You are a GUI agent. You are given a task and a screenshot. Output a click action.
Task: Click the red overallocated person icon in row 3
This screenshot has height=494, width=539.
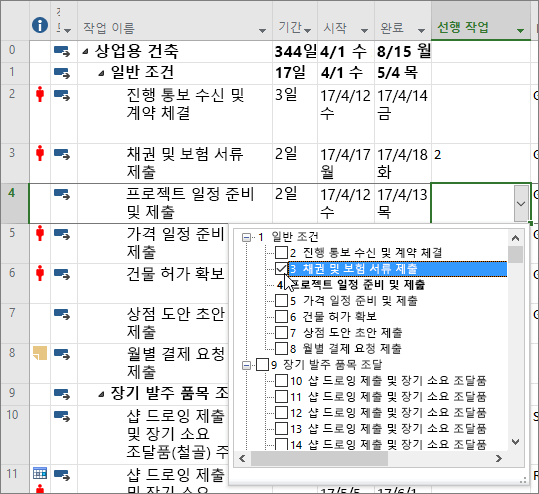point(40,153)
